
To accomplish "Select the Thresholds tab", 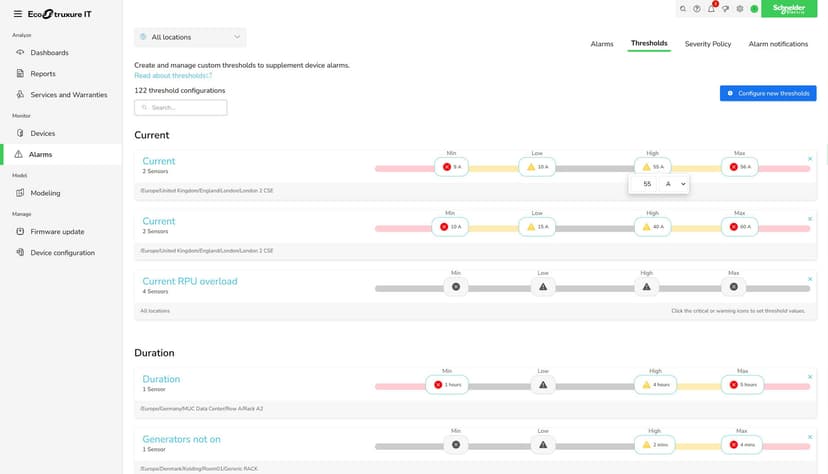I will (x=649, y=43).
